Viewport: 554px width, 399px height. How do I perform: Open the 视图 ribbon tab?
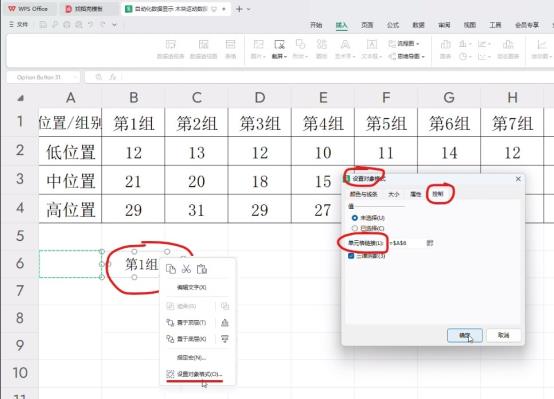pyautogui.click(x=470, y=25)
